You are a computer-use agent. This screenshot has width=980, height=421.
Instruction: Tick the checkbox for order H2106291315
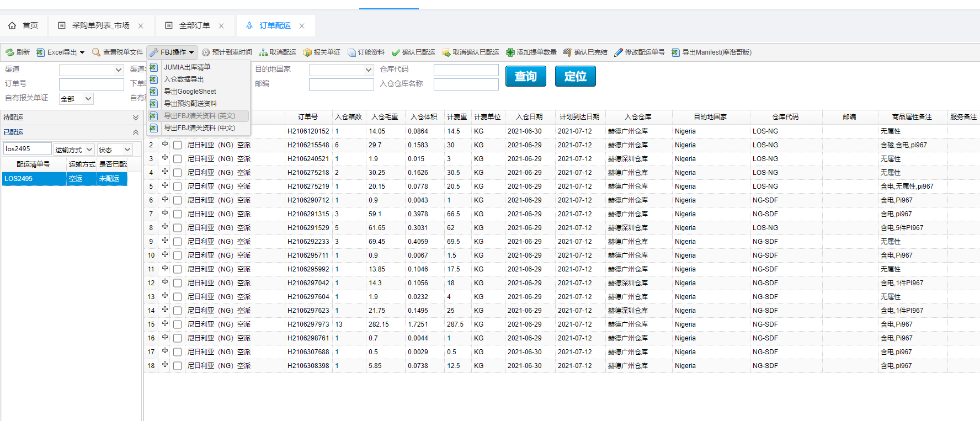point(177,214)
